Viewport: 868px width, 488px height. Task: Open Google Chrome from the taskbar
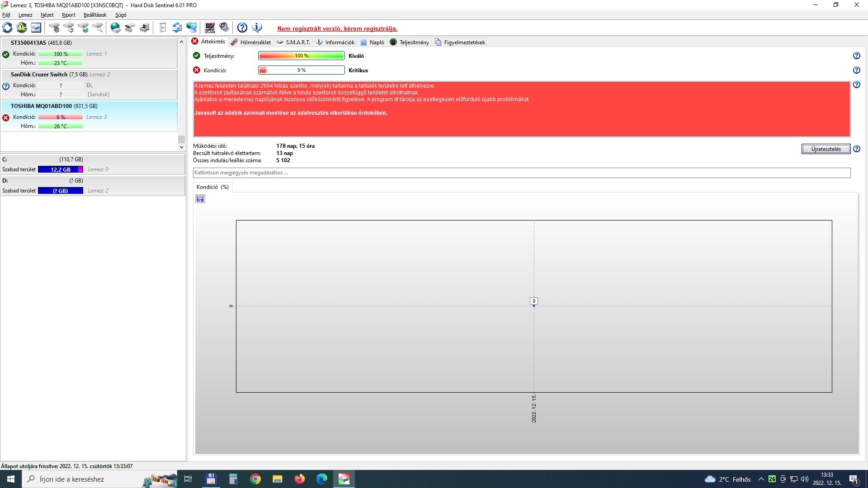pos(255,479)
